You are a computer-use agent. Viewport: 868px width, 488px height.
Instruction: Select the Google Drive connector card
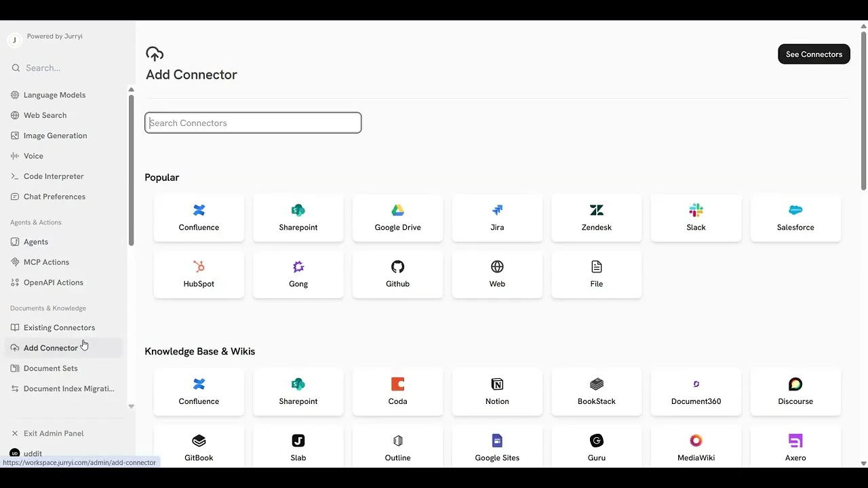pyautogui.click(x=398, y=218)
